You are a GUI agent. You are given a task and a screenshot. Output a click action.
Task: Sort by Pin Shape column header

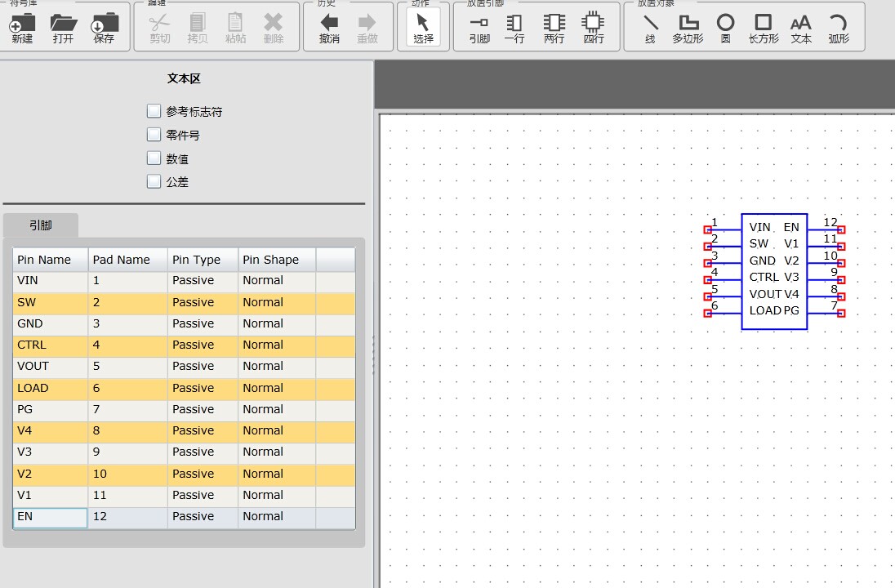click(x=277, y=260)
